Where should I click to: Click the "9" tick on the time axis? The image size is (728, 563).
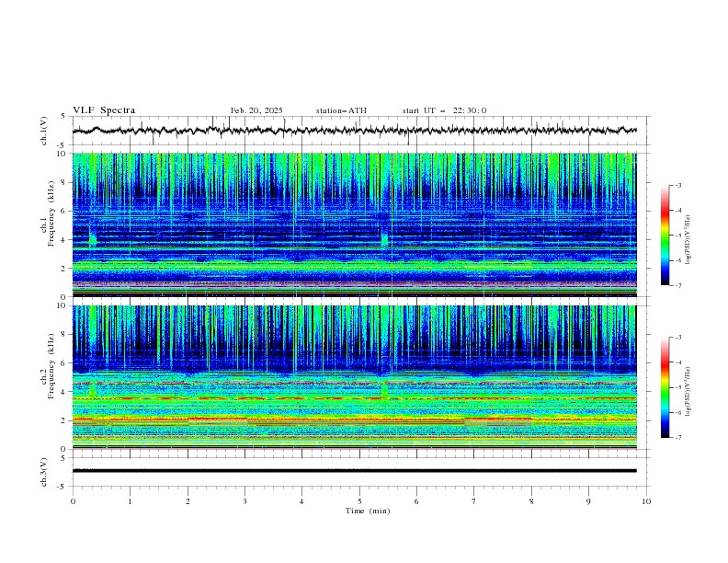[x=588, y=501]
